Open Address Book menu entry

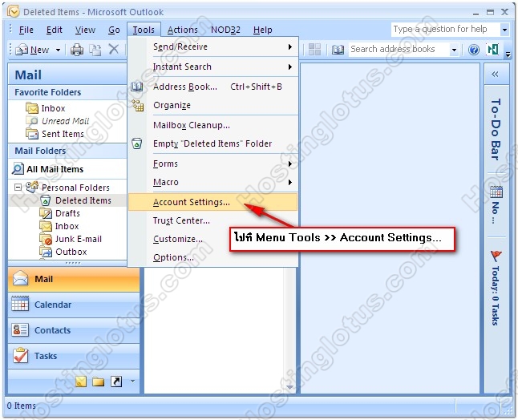(x=212, y=87)
